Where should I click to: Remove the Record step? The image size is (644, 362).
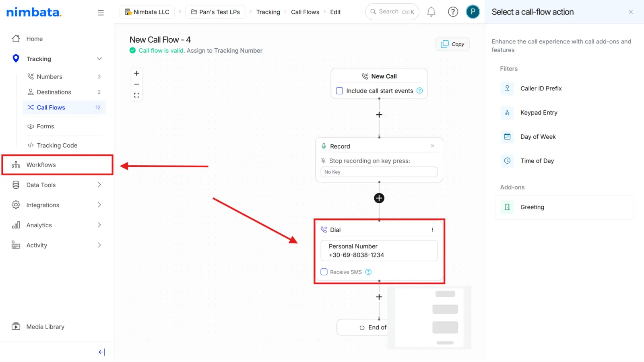coord(432,146)
